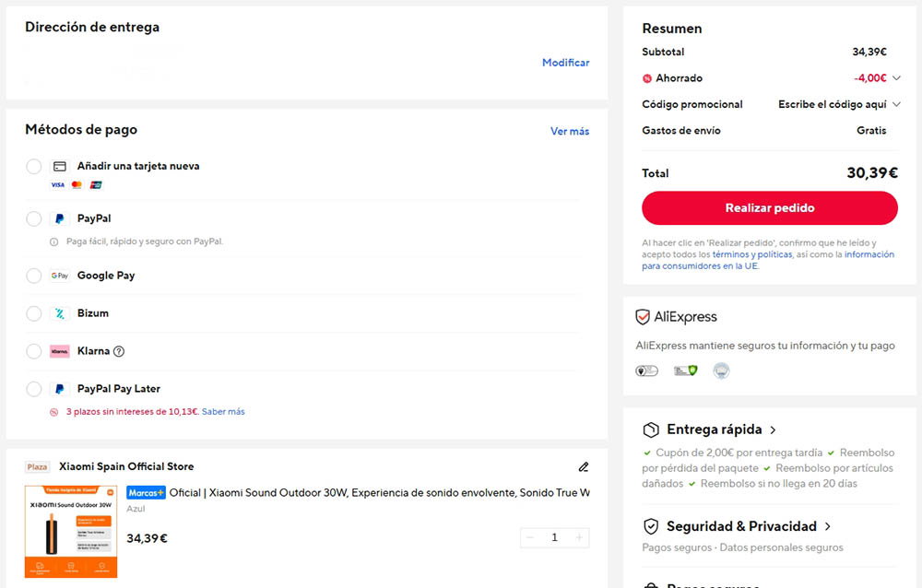Click the PayPal logo icon beside PayPal
The image size is (922, 588).
point(59,218)
